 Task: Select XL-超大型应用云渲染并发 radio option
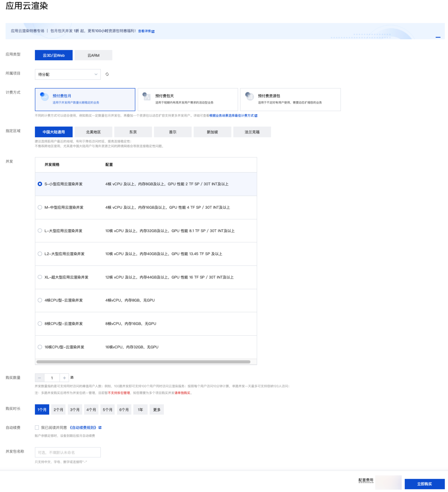(x=40, y=277)
